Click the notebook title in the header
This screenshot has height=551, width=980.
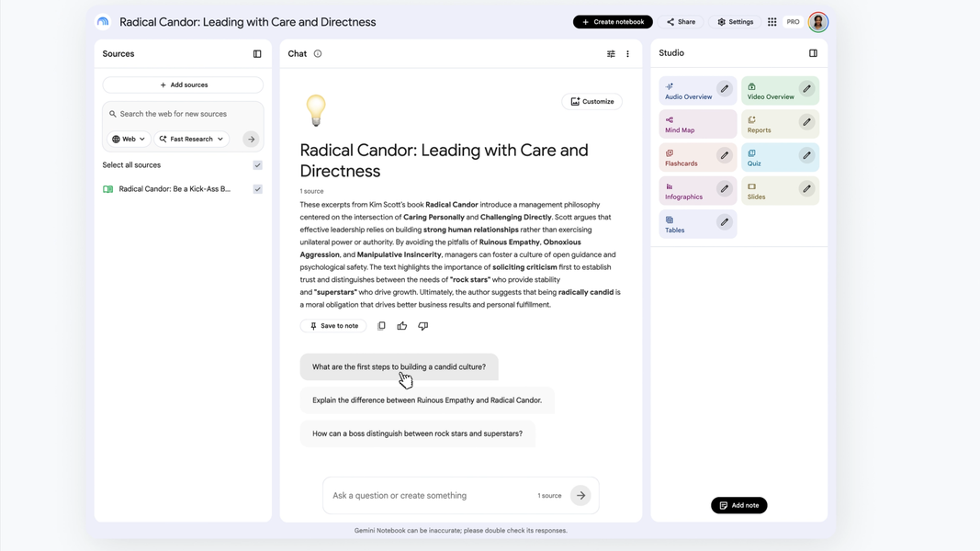[247, 22]
